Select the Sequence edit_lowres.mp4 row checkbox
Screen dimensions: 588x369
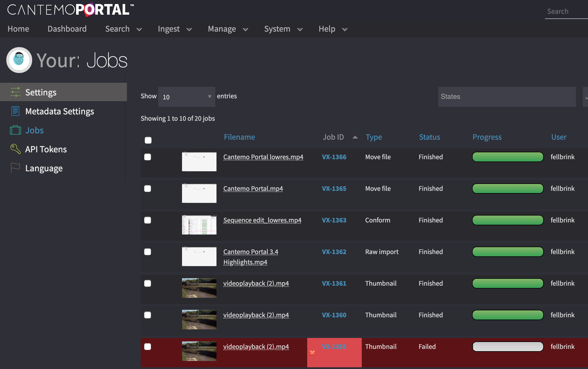[x=148, y=220]
